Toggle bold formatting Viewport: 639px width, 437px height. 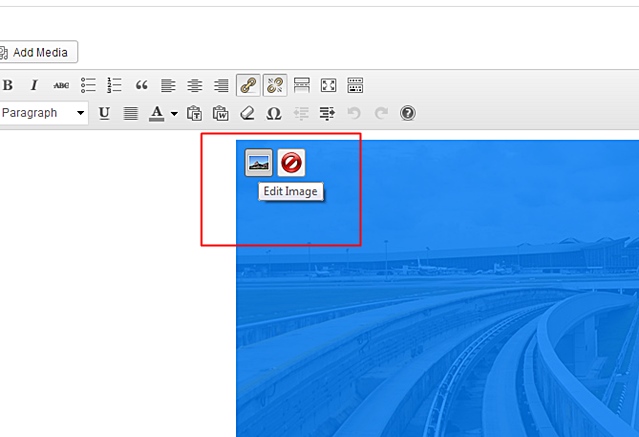8,86
